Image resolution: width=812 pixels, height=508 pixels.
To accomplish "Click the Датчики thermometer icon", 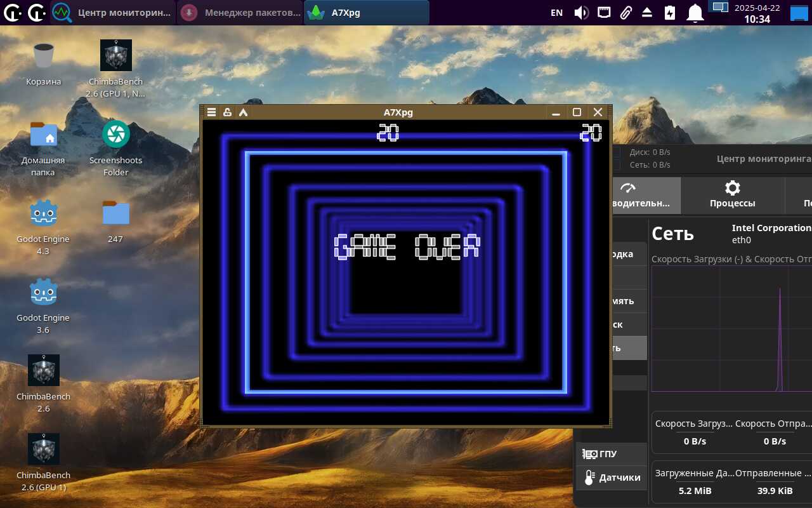I will tap(589, 478).
